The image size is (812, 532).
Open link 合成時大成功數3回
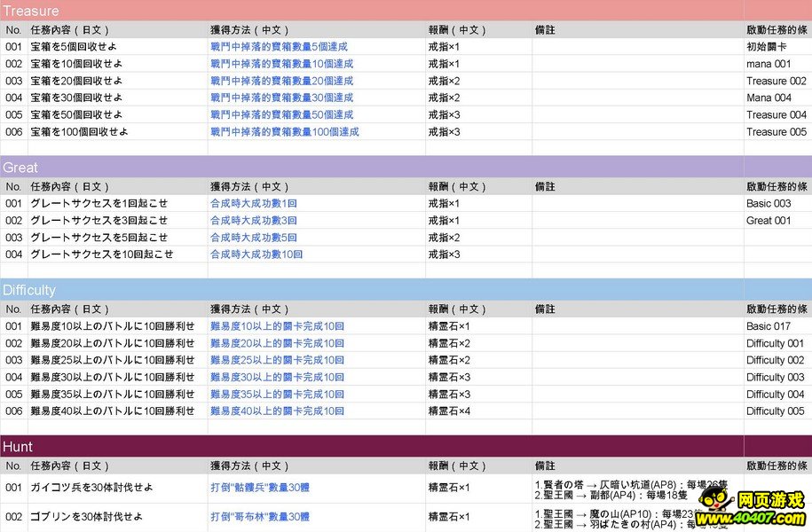pos(253,221)
